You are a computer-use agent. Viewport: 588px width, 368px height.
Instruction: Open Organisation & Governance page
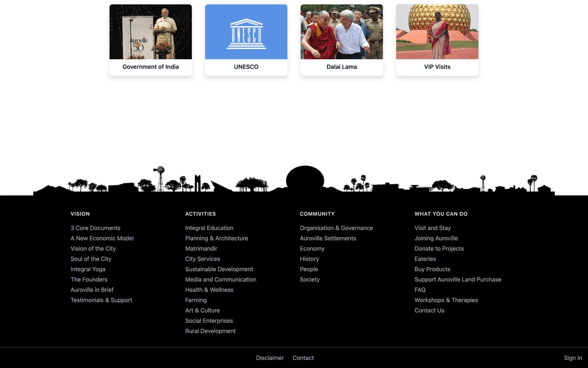[x=336, y=228]
